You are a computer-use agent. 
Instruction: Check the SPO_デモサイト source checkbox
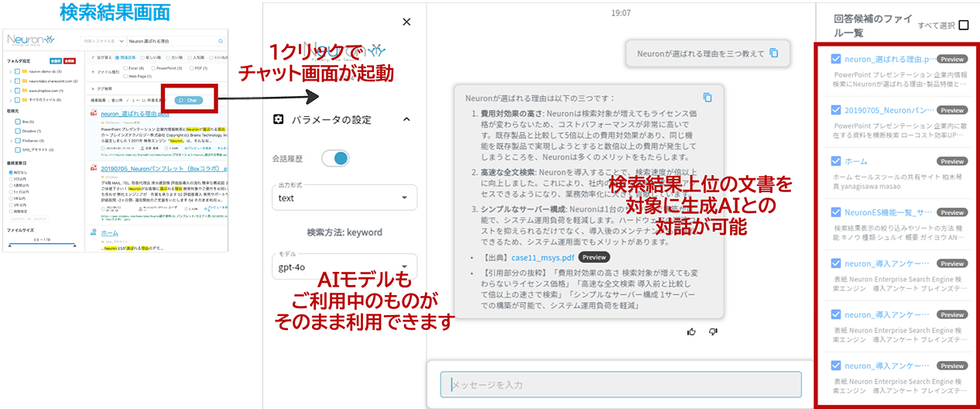[17, 150]
